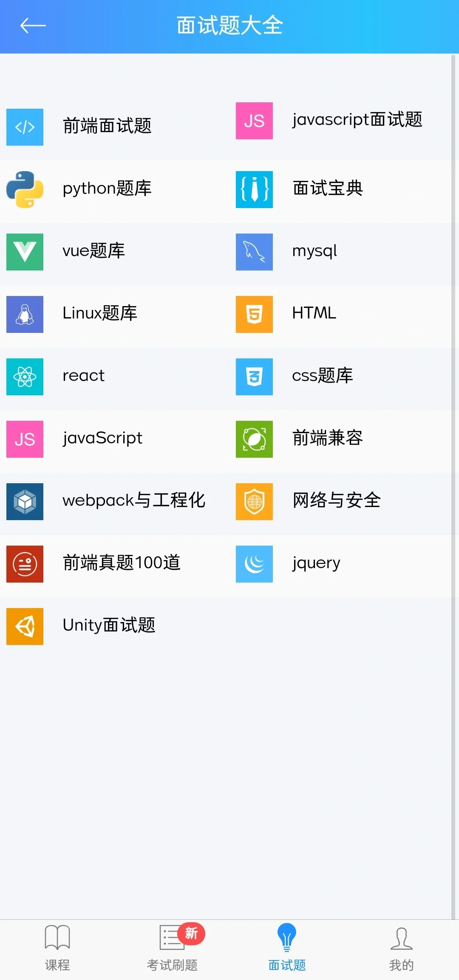The image size is (459, 980).
Task: Tap the red 新 badge
Action: pos(191,933)
